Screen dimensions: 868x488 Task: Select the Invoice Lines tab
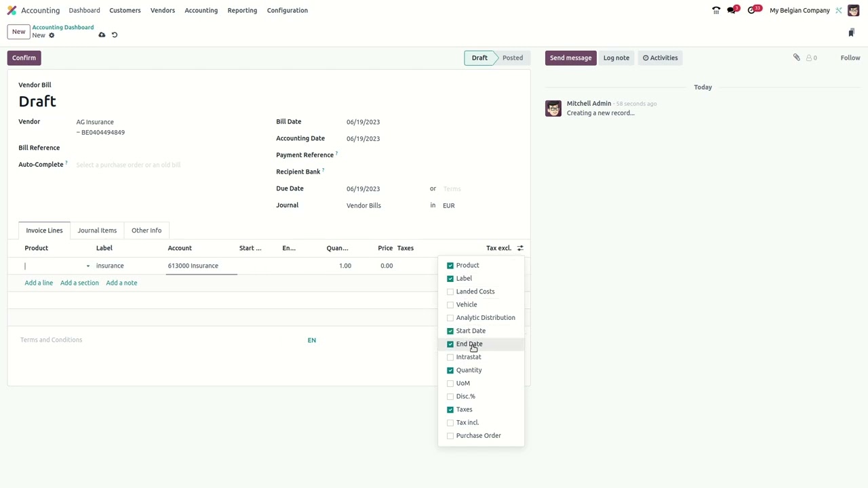pyautogui.click(x=44, y=230)
